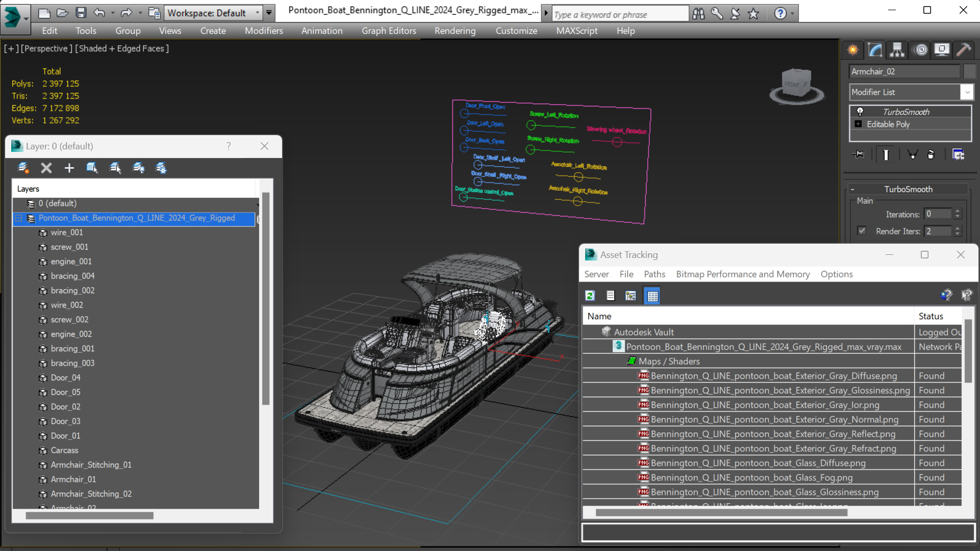Open the Motion panel tab
980x551 pixels.
920,49
